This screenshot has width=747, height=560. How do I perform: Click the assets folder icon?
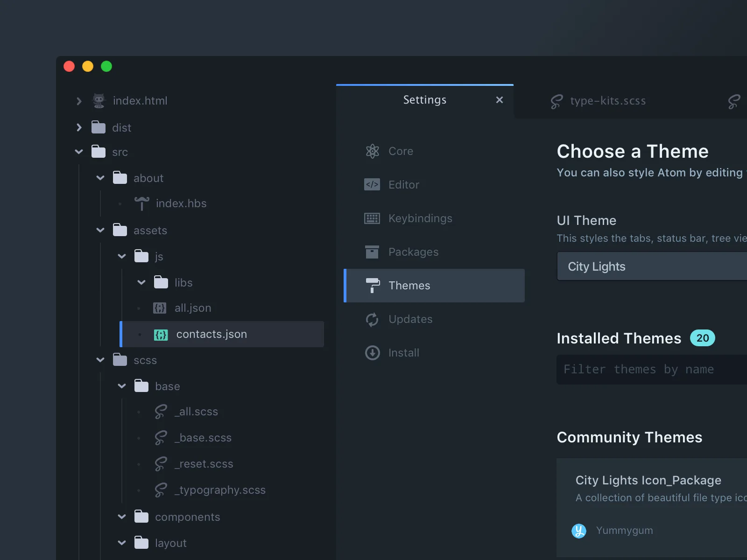120,230
